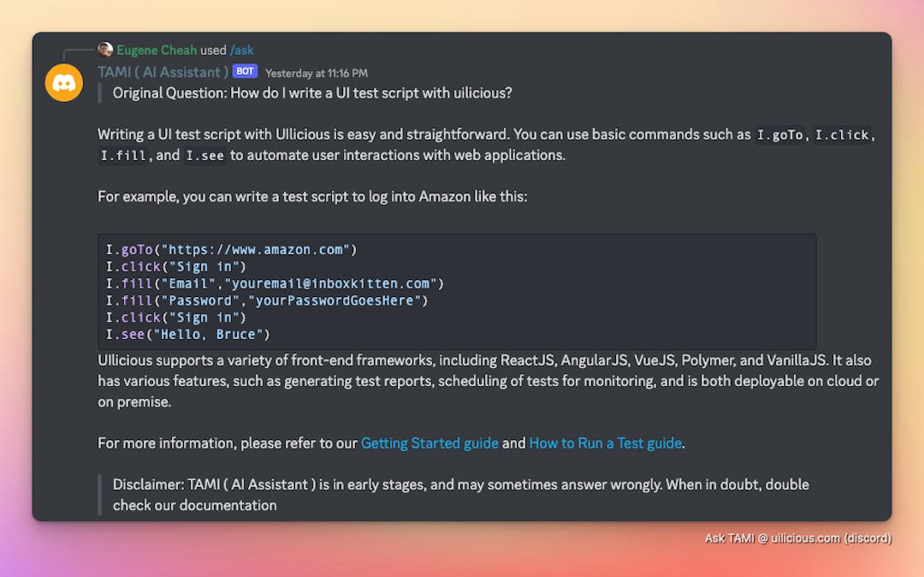The width and height of the screenshot is (924, 577).
Task: Open the Getting Started guide link
Action: click(x=429, y=443)
